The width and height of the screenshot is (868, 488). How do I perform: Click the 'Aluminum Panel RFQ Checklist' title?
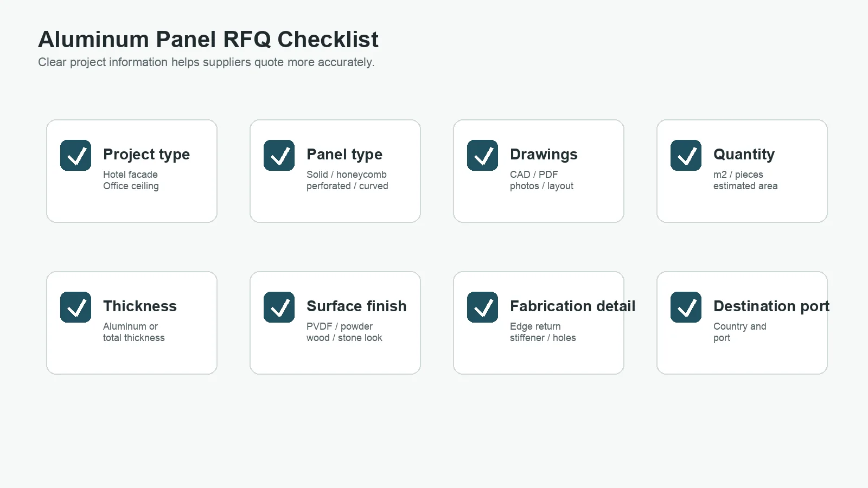click(x=208, y=40)
